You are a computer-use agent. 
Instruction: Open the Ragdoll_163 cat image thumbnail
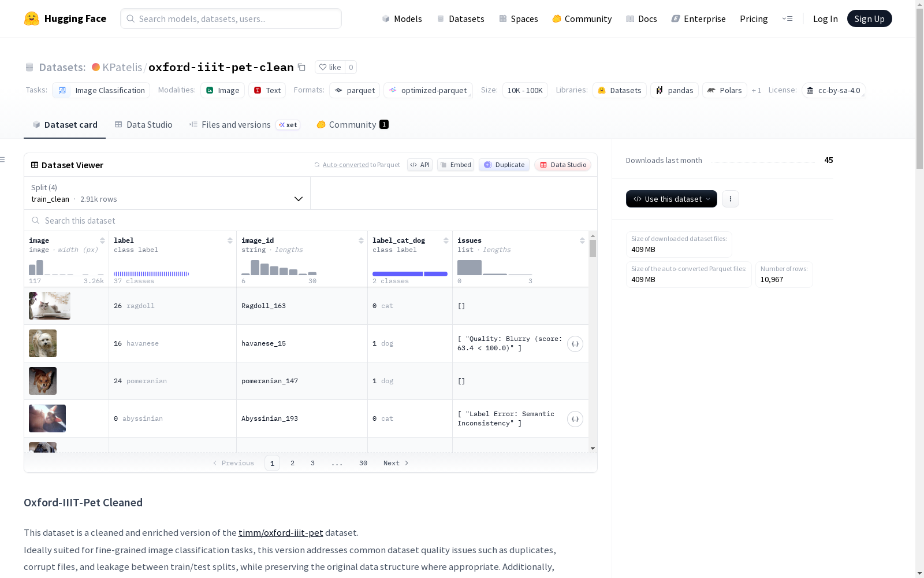tap(50, 306)
